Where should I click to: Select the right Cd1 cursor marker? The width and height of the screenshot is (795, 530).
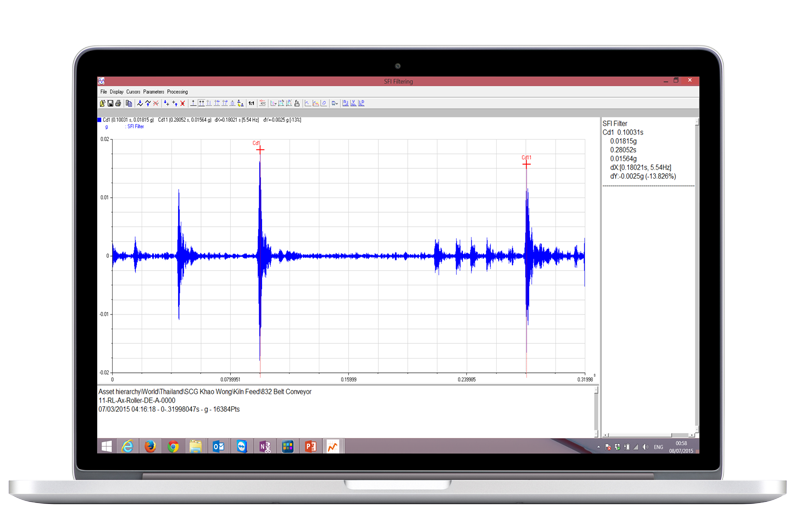click(x=526, y=163)
